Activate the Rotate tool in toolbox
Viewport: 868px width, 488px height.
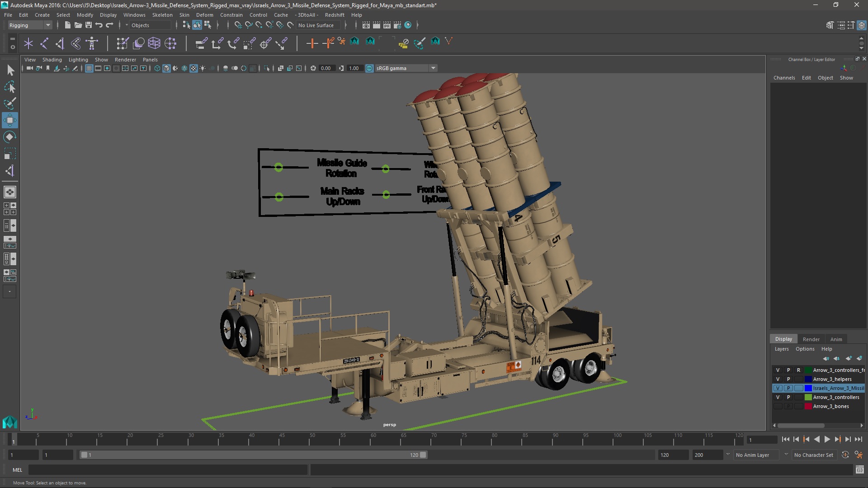10,137
